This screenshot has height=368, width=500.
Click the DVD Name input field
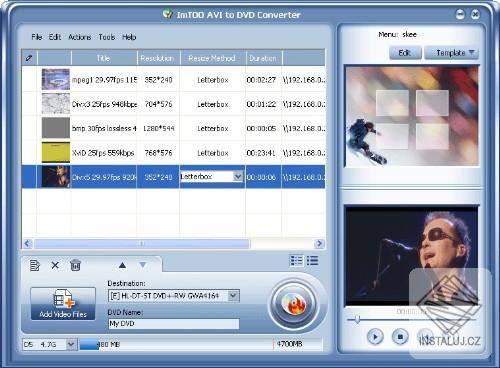(174, 324)
